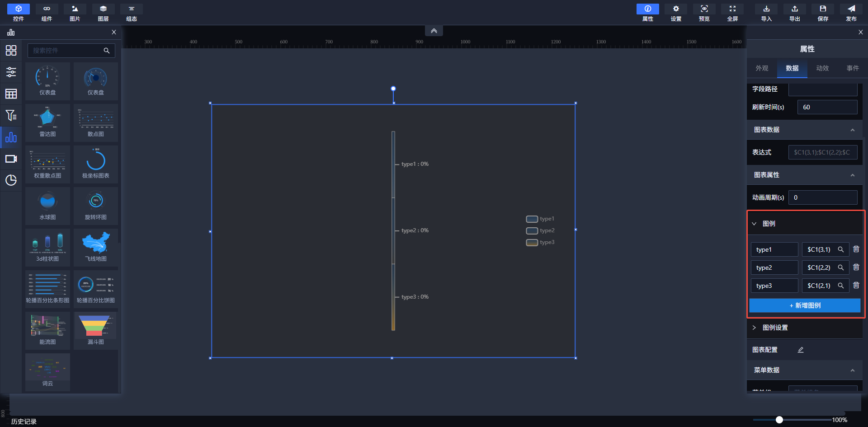Click the 预览 preview icon in the top toolbar

pyautogui.click(x=704, y=9)
